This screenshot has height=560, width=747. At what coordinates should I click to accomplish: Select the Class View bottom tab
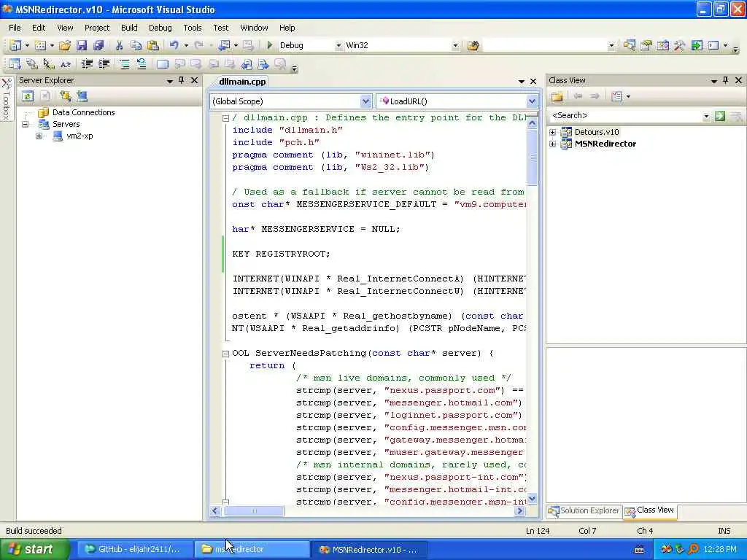point(650,510)
